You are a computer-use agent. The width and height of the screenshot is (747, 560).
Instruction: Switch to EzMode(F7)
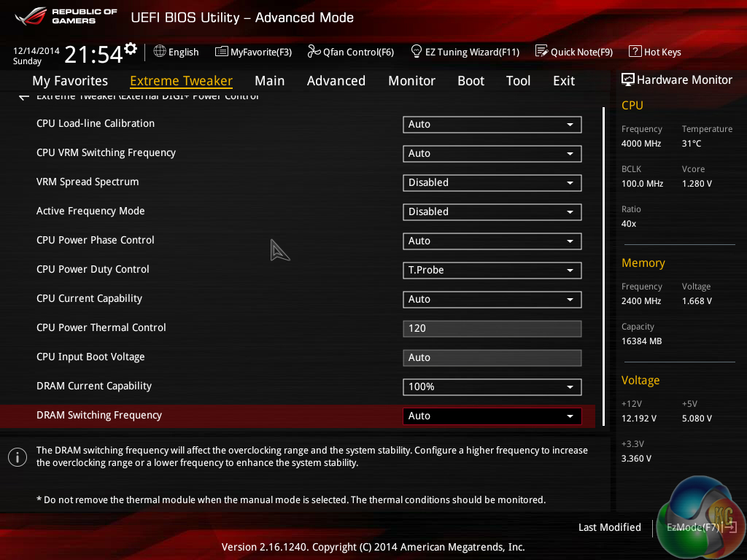point(701,527)
